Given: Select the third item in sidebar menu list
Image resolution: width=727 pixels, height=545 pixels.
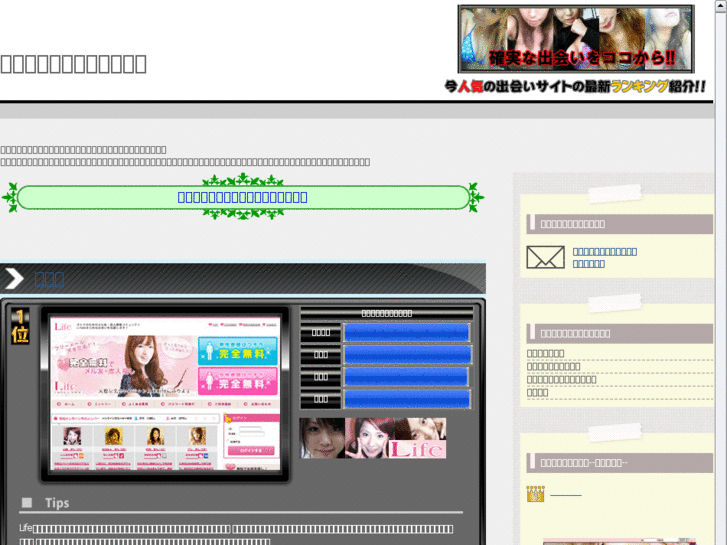Looking at the screenshot, I should point(561,379).
